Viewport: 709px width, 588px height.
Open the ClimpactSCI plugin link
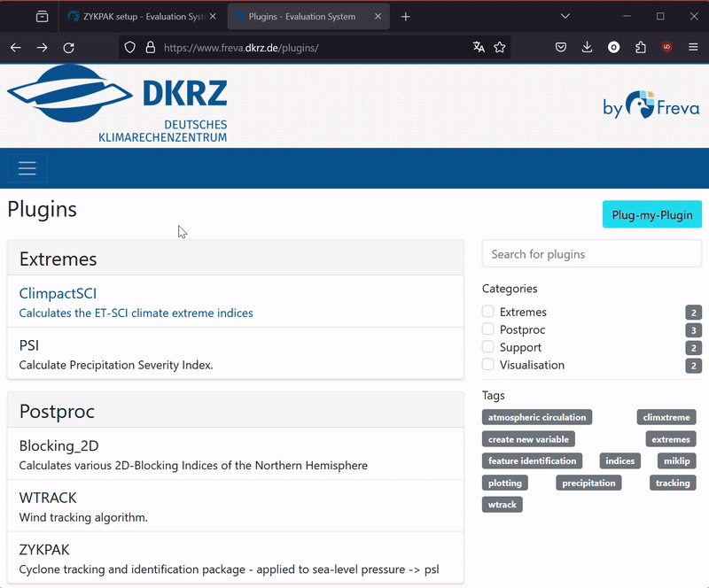point(58,293)
